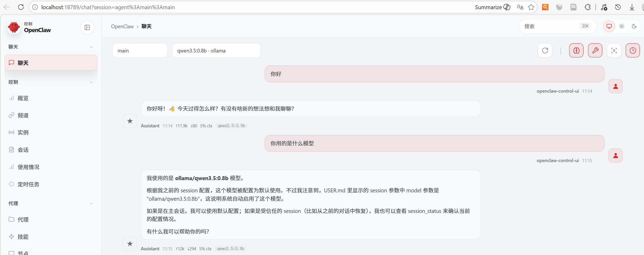Go back with the browser arrow

click(7, 7)
